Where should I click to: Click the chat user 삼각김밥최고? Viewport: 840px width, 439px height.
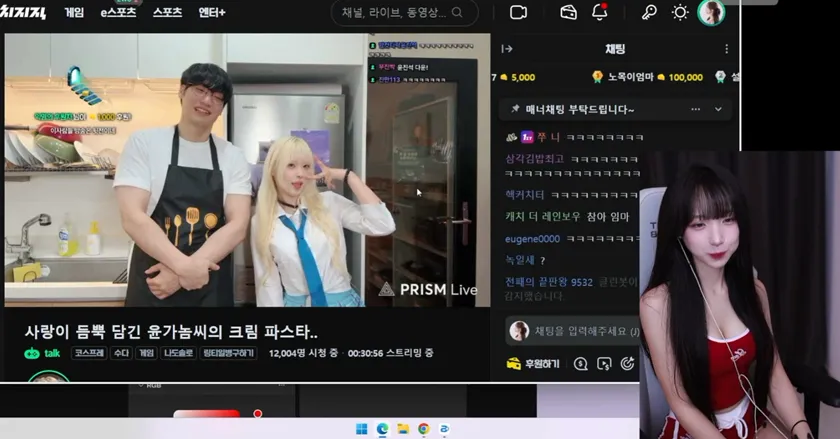pos(534,159)
